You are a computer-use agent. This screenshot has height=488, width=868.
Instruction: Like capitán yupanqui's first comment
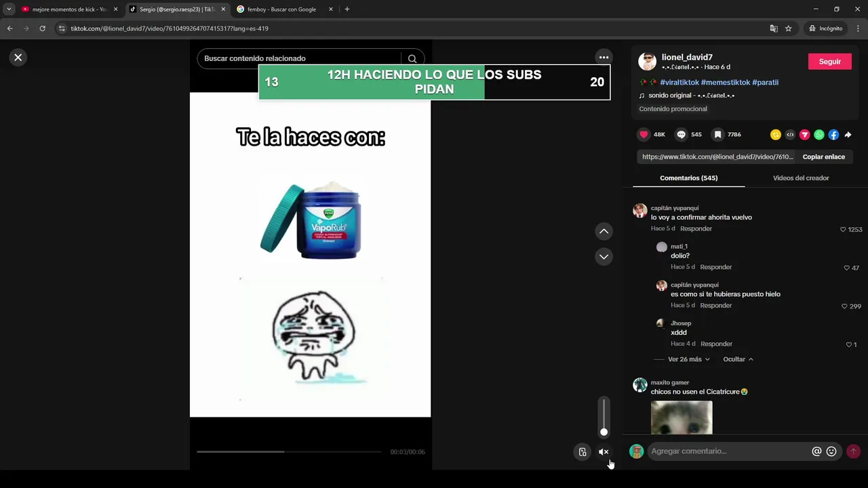click(x=843, y=230)
